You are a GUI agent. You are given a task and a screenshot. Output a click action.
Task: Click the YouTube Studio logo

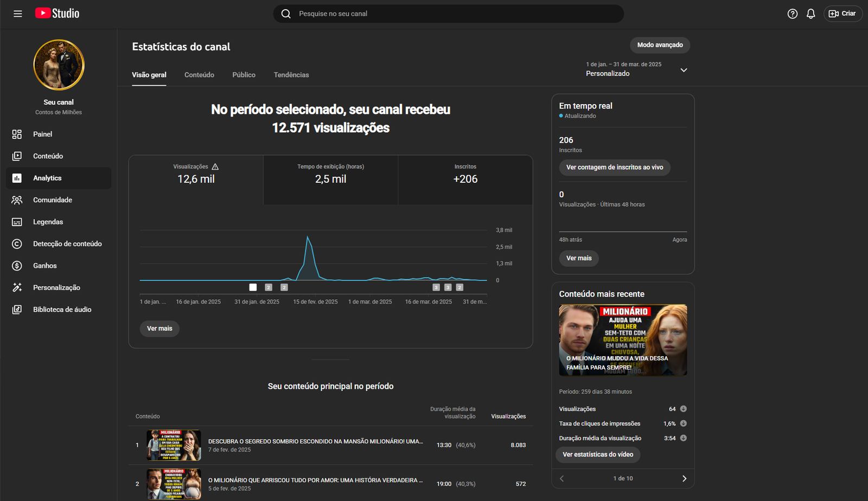58,14
